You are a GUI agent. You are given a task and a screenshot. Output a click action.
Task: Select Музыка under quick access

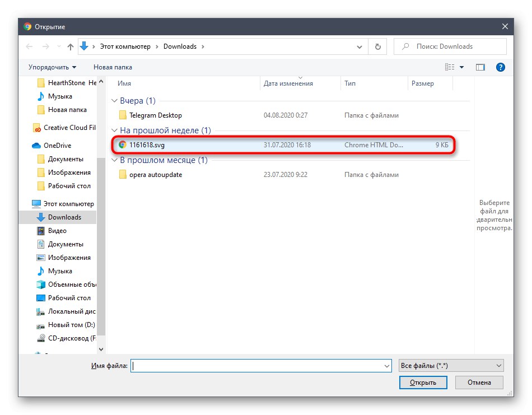point(55,96)
